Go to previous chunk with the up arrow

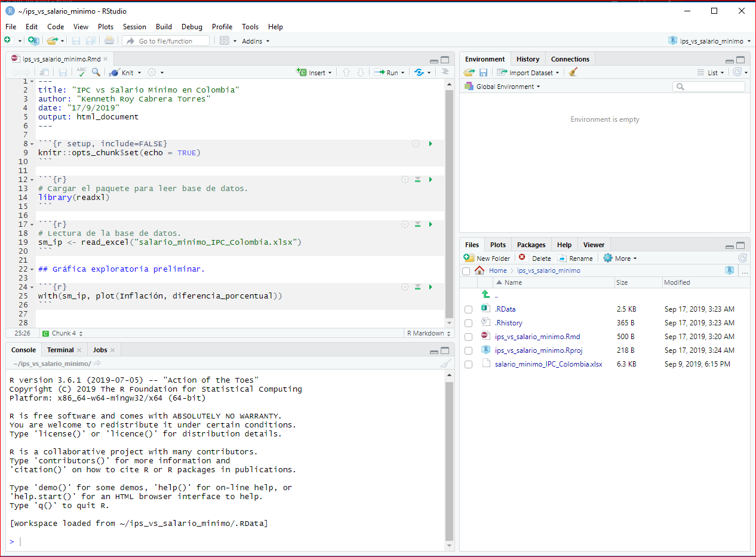(x=346, y=72)
